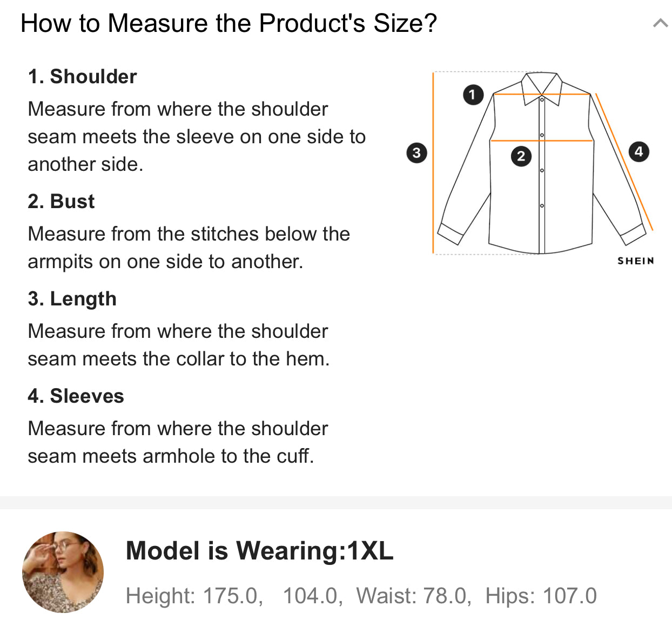Collapse the How to Measure section chevron
The image size is (672, 633).
pyautogui.click(x=660, y=23)
